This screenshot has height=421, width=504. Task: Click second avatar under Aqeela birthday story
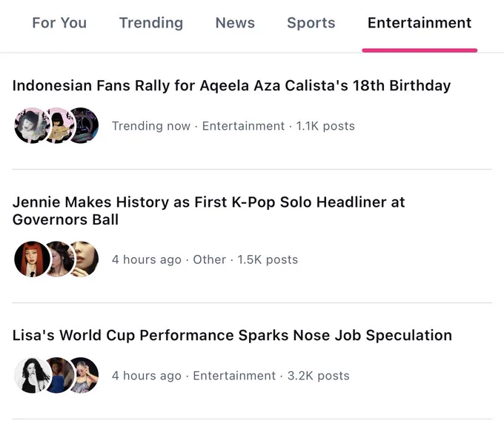tap(58, 126)
